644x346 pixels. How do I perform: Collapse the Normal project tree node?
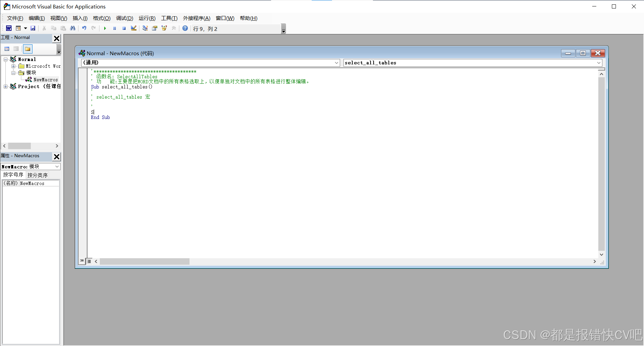click(x=5, y=59)
